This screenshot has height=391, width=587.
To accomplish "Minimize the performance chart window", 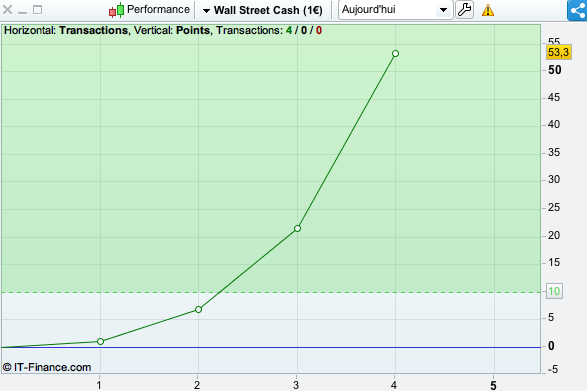I will (22, 13).
